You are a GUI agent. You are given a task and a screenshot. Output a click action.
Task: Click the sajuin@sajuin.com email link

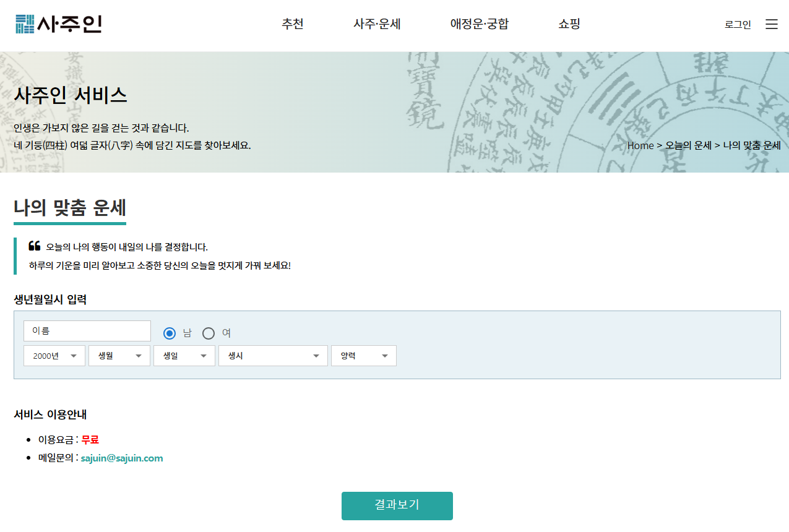coord(122,458)
